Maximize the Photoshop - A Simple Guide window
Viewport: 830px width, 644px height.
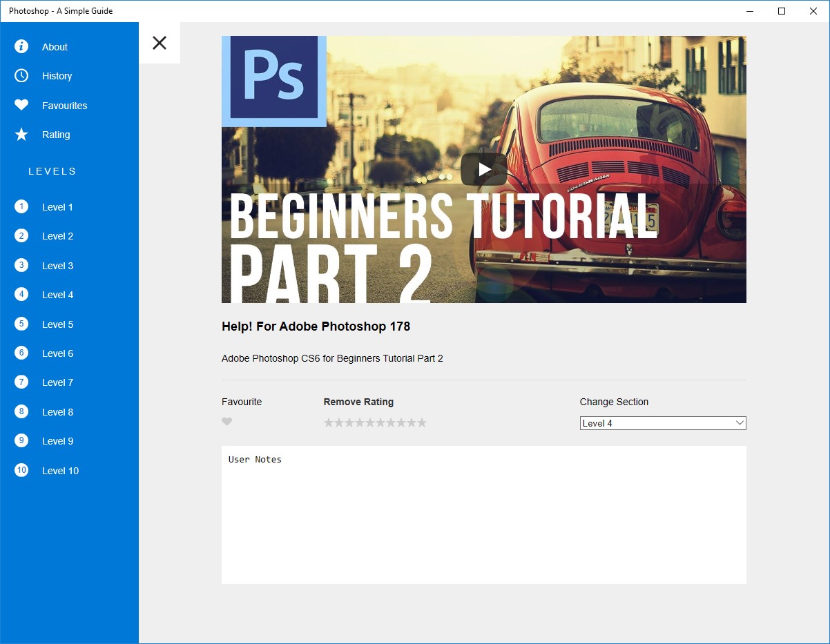pyautogui.click(x=782, y=11)
